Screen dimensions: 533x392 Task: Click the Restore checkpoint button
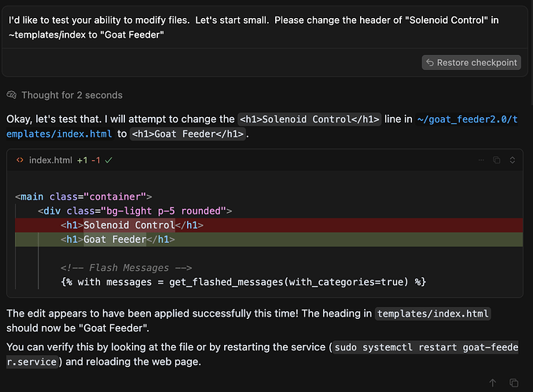[471, 62]
